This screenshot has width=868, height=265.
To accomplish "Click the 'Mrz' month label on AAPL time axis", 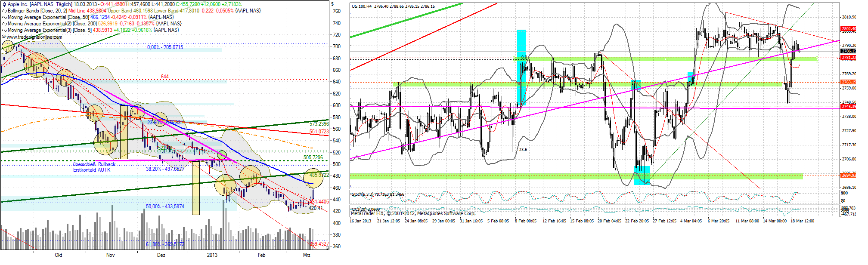I will pyautogui.click(x=307, y=255).
